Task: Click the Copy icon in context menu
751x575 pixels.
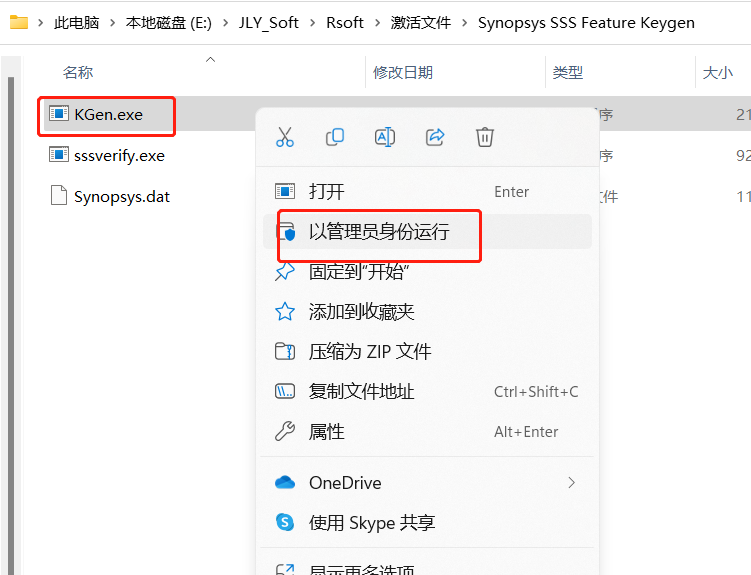Action: click(335, 137)
